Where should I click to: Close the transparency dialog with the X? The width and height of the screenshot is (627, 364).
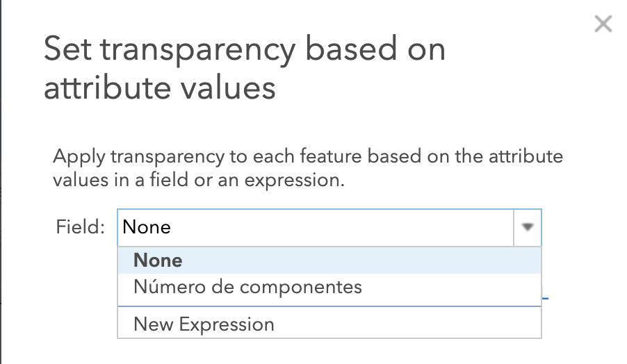coord(603,24)
